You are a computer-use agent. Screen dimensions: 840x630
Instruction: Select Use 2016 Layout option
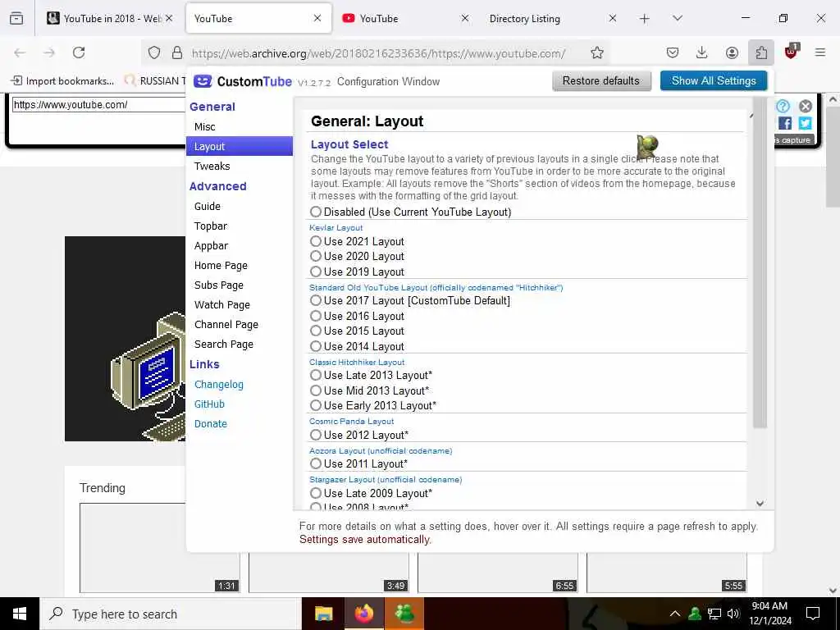coord(316,316)
